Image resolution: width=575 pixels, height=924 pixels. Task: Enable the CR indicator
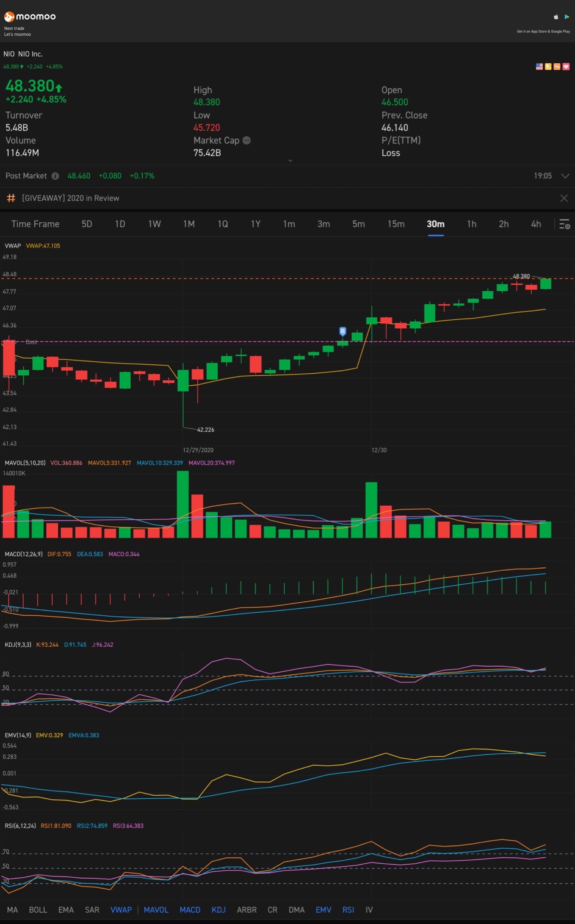272,910
